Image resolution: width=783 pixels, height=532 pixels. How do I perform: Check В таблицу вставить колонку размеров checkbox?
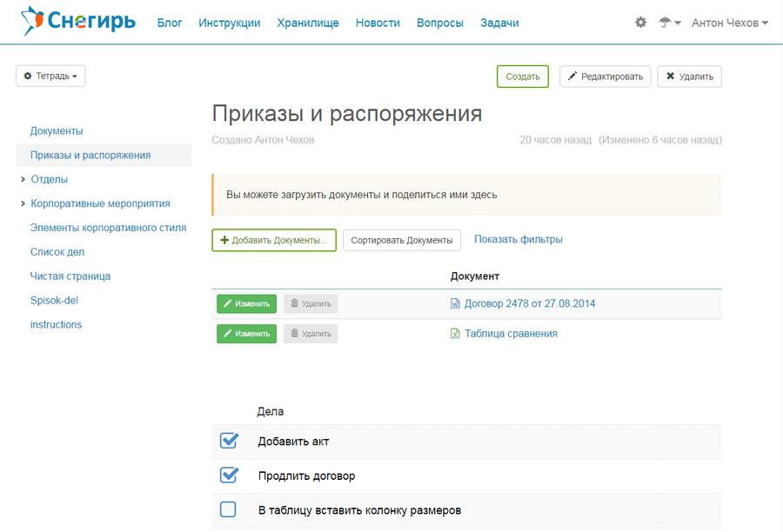point(228,509)
